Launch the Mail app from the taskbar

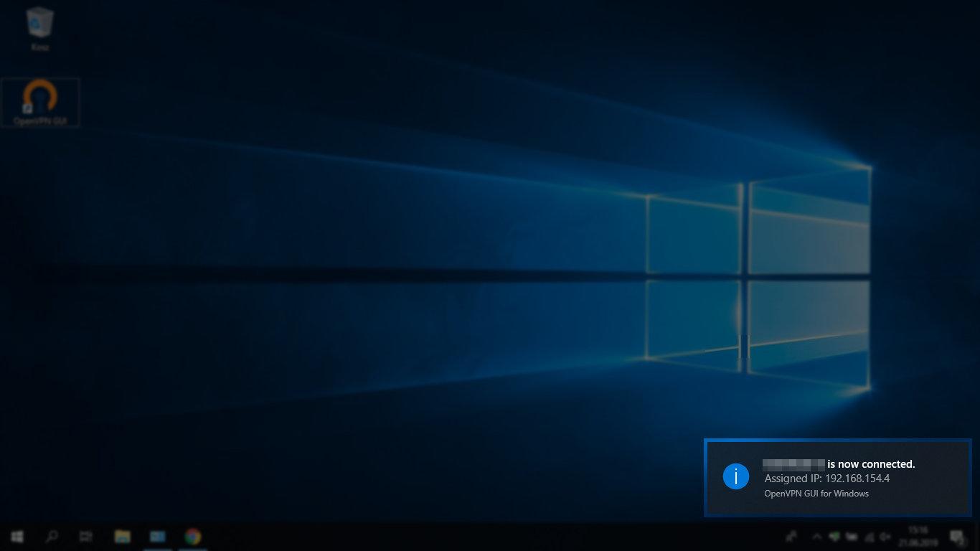click(x=157, y=536)
